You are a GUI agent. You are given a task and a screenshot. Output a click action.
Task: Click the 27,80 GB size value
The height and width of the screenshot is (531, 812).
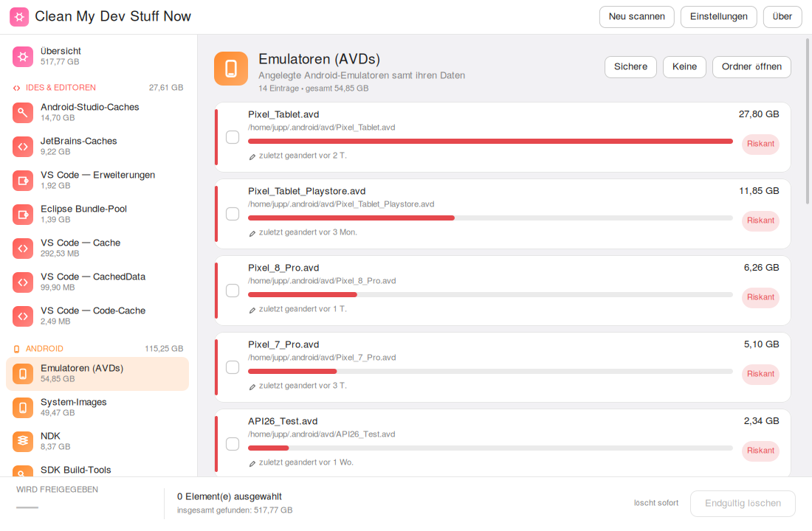759,114
